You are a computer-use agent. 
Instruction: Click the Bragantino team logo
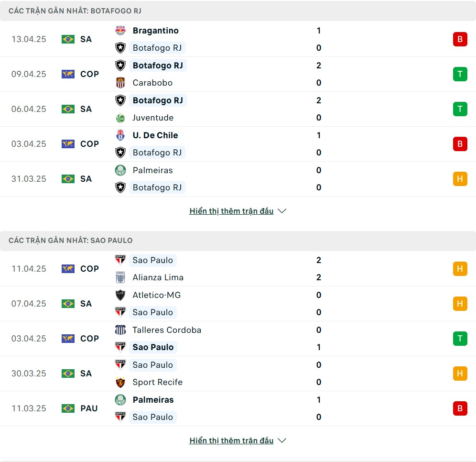click(120, 31)
